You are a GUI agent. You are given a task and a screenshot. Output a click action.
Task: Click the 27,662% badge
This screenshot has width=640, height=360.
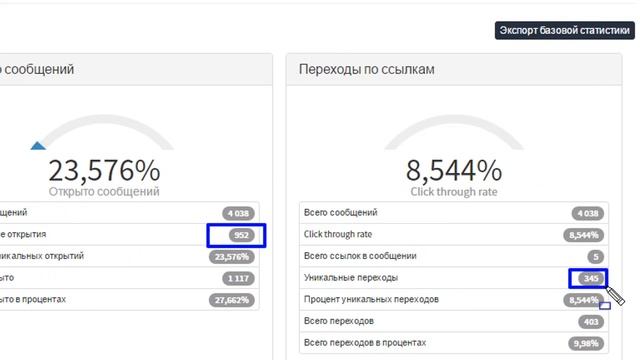(231, 300)
